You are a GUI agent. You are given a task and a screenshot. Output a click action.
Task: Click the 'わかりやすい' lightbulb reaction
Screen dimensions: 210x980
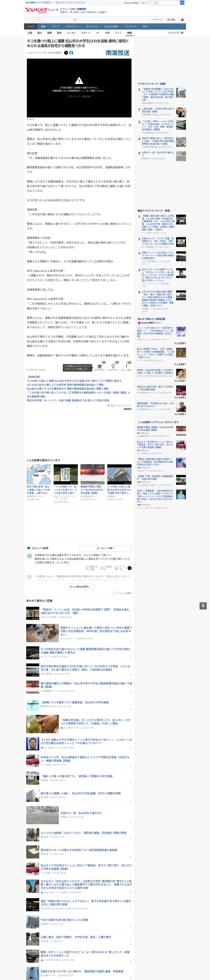point(113,366)
